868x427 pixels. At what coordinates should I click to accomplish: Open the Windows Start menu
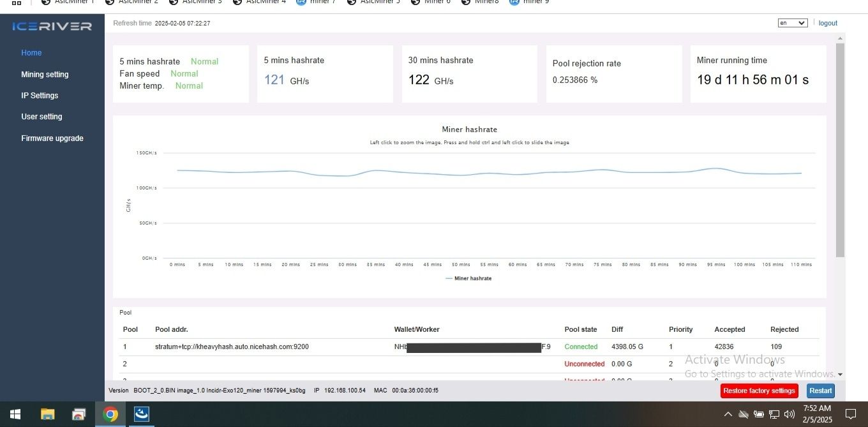click(x=15, y=414)
